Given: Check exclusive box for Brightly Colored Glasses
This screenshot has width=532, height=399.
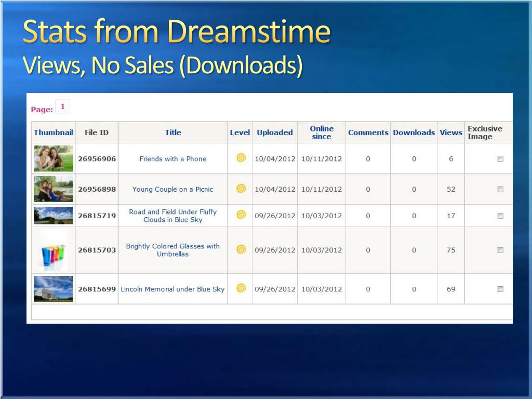Looking at the screenshot, I should [x=500, y=250].
